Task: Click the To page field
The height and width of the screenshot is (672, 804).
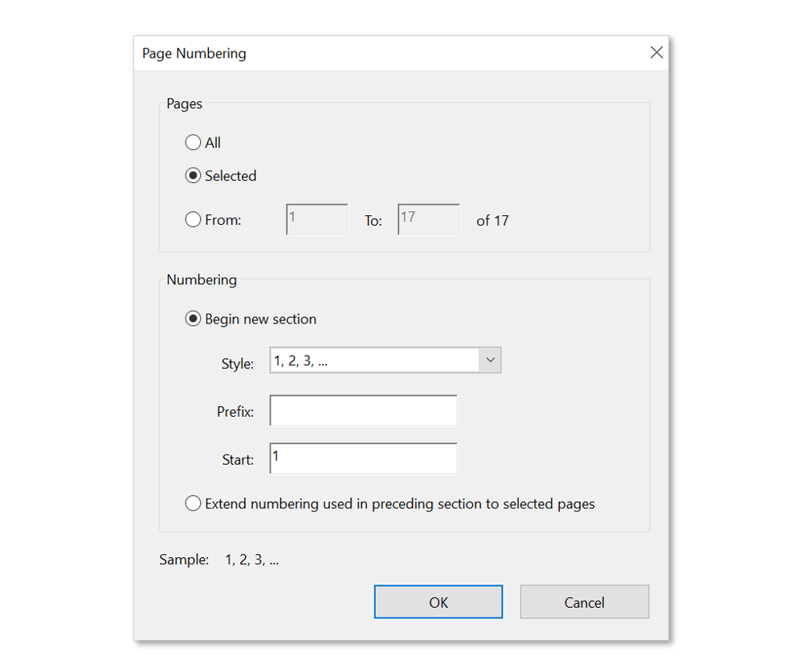Action: click(x=427, y=219)
